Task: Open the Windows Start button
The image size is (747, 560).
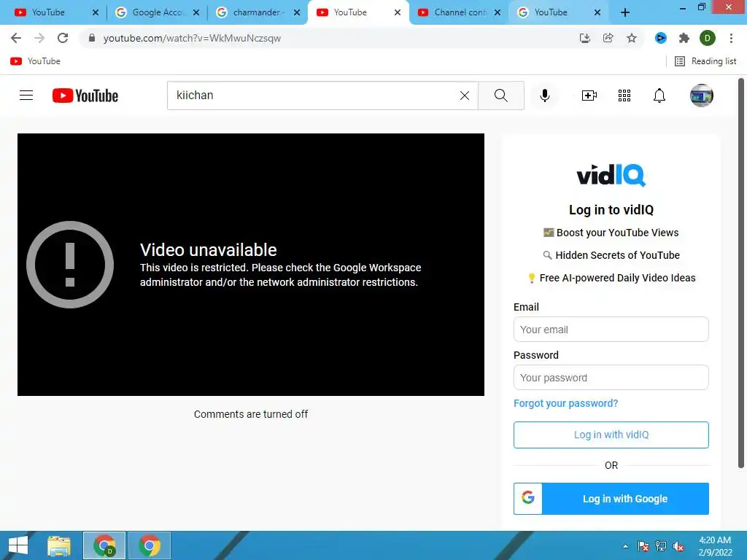Action: (x=18, y=545)
